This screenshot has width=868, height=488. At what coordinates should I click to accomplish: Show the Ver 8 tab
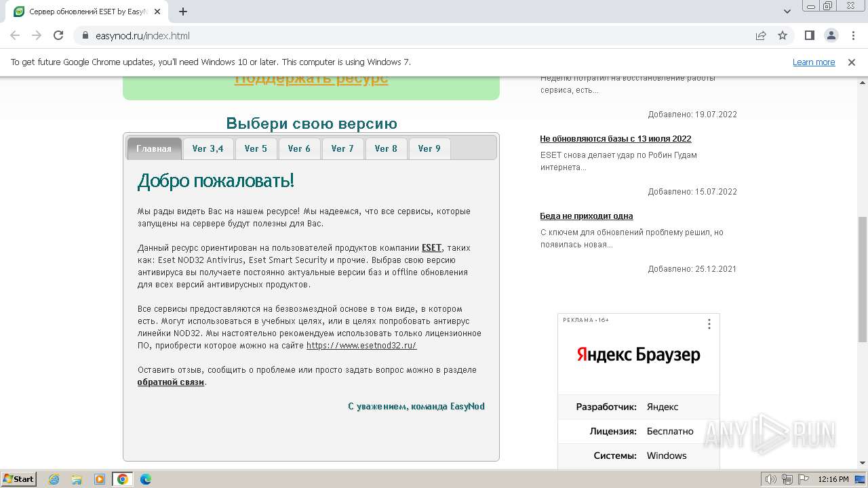pyautogui.click(x=386, y=148)
